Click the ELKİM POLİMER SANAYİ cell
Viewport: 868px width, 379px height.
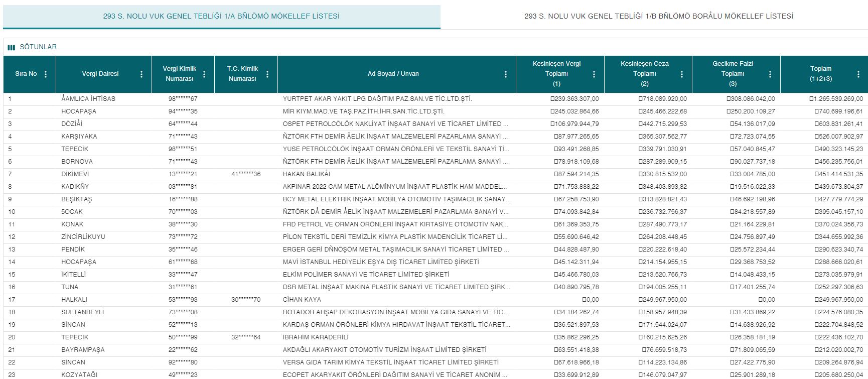(x=366, y=275)
